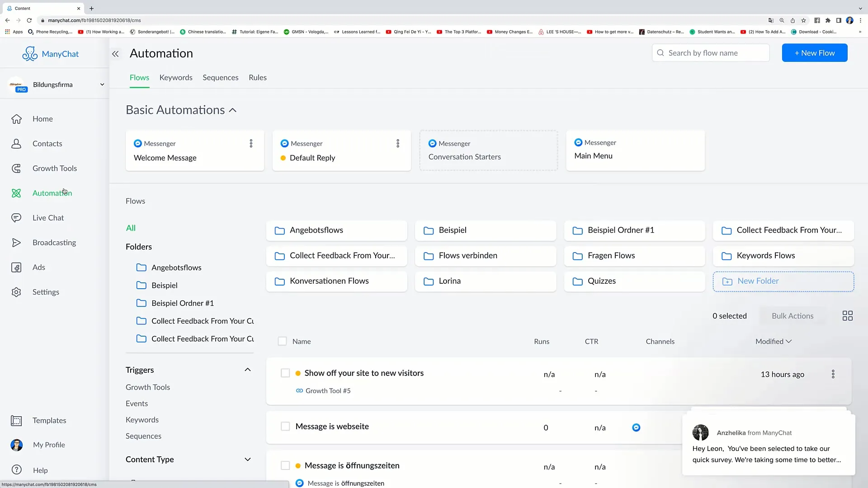Viewport: 868px width, 488px height.
Task: Click the New Flow button
Action: pyautogui.click(x=814, y=52)
